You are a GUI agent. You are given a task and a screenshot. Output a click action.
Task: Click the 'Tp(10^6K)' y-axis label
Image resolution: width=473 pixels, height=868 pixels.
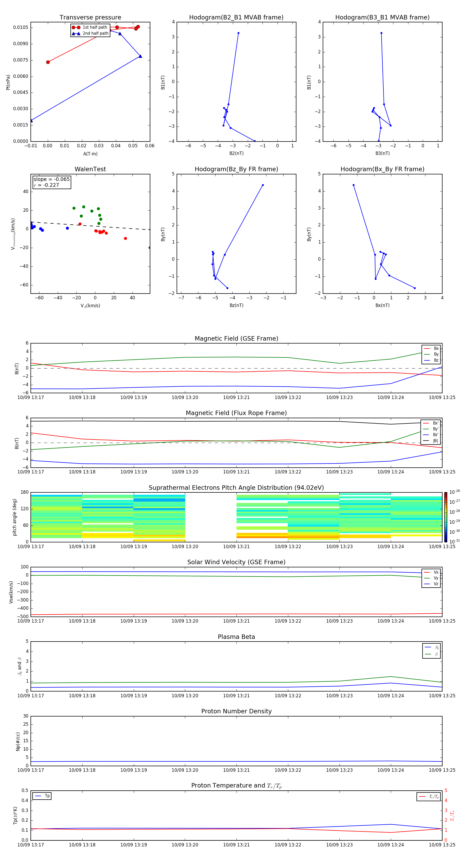coord(15,815)
